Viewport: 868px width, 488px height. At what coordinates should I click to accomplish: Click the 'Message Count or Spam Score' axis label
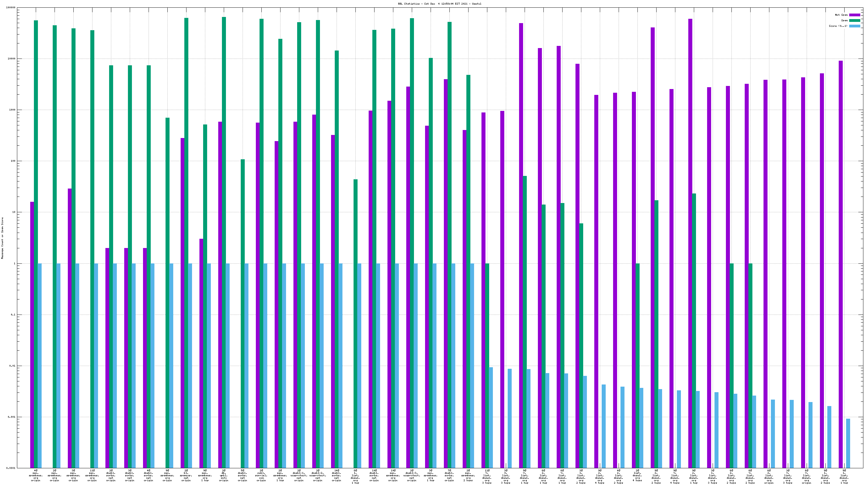[2, 238]
